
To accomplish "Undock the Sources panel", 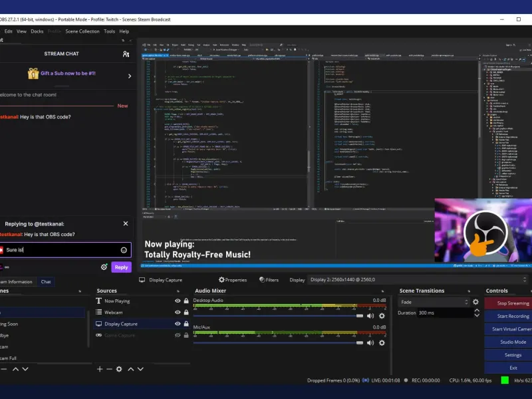I will [x=178, y=291].
